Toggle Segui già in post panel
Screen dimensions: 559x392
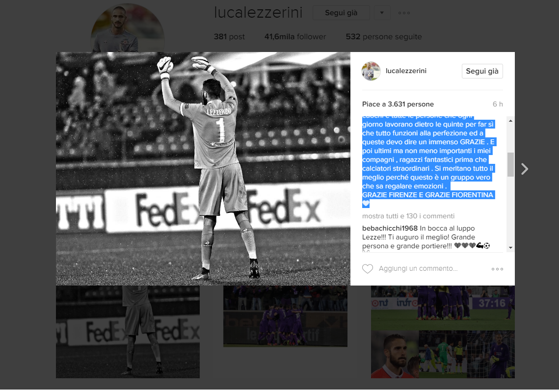pyautogui.click(x=482, y=71)
